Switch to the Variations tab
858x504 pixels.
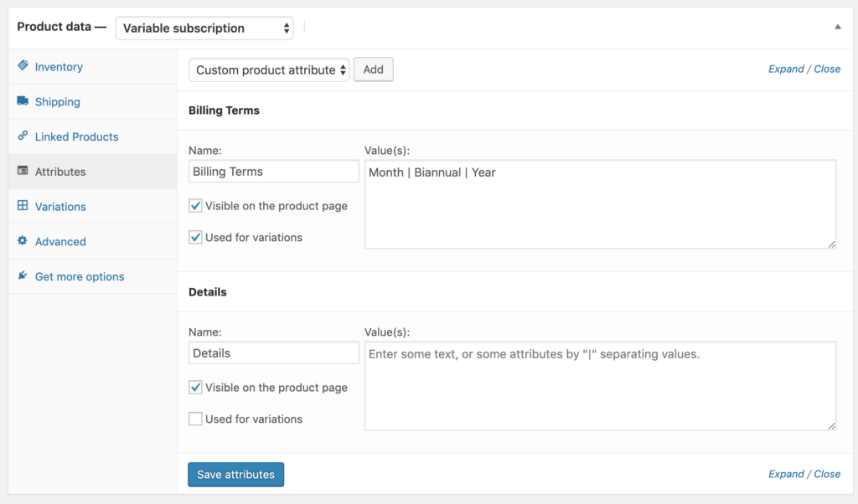[x=60, y=207]
